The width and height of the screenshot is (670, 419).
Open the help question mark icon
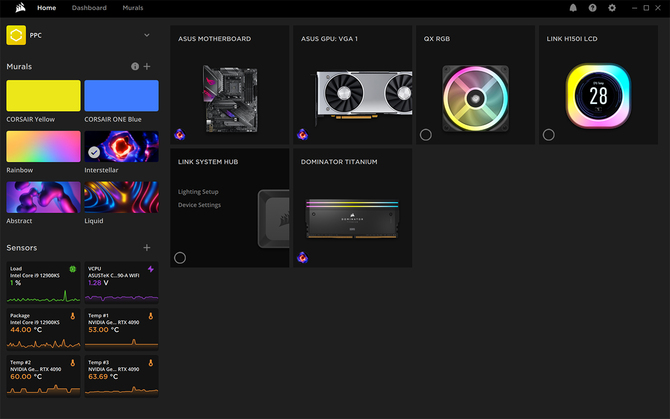tap(592, 8)
